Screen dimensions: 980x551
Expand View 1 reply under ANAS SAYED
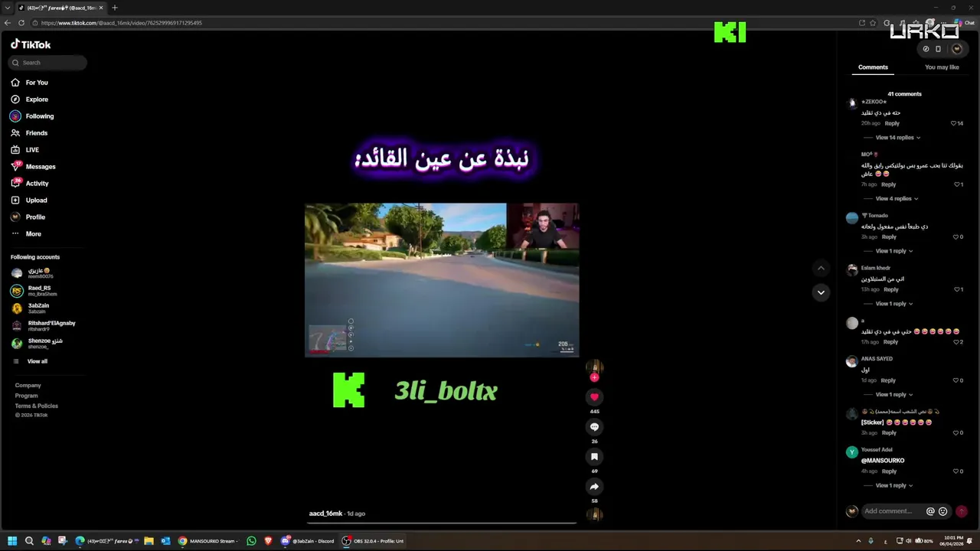(893, 395)
